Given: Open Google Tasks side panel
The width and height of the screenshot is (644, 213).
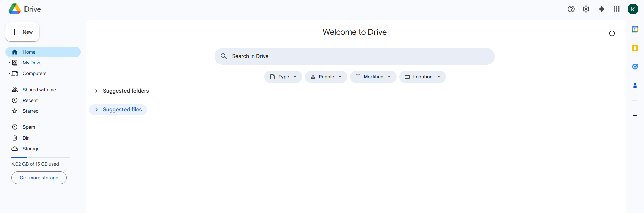Looking at the screenshot, I should click(635, 67).
